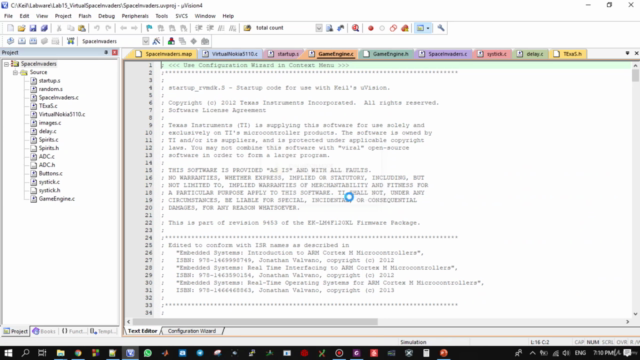Open the Flash menu
The width and height of the screenshot is (640, 360).
click(x=84, y=16)
